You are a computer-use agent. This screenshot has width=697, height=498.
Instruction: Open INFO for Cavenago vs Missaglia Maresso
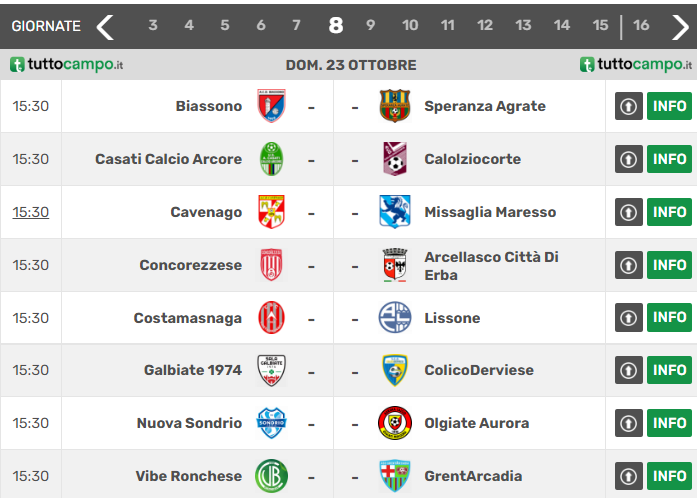click(668, 212)
